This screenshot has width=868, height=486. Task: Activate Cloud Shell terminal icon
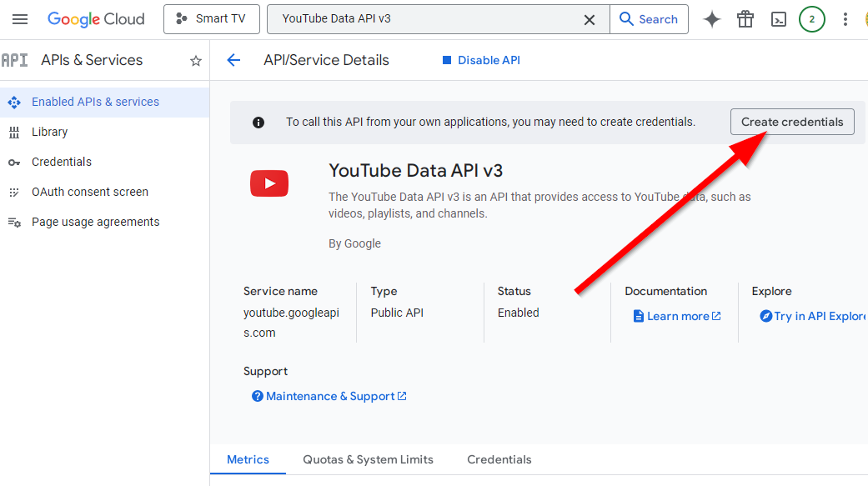779,19
